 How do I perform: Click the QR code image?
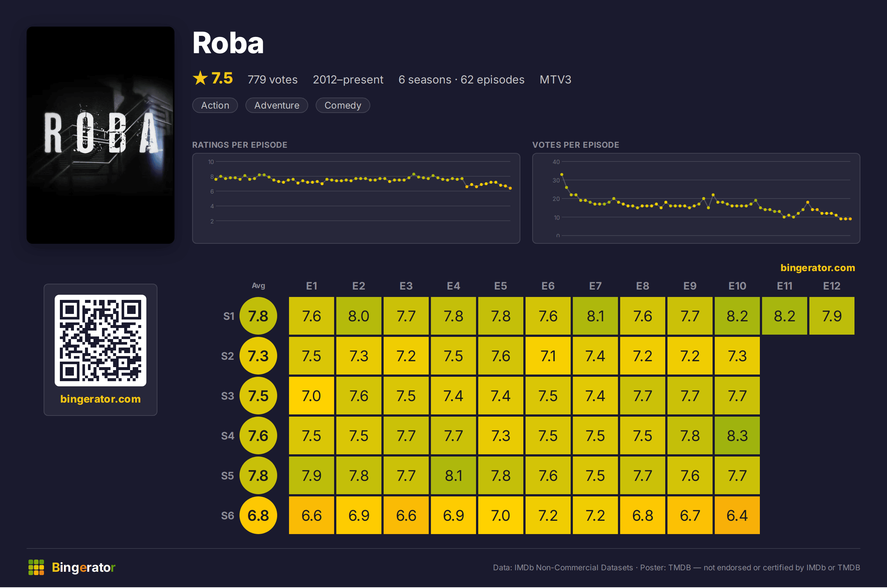point(100,341)
